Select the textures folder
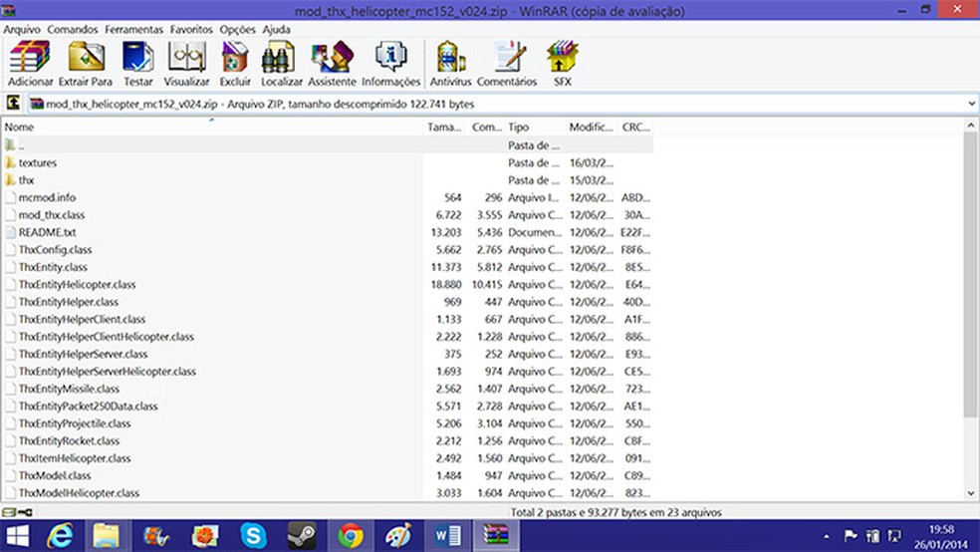Viewport: 980px width, 552px height. (x=38, y=162)
